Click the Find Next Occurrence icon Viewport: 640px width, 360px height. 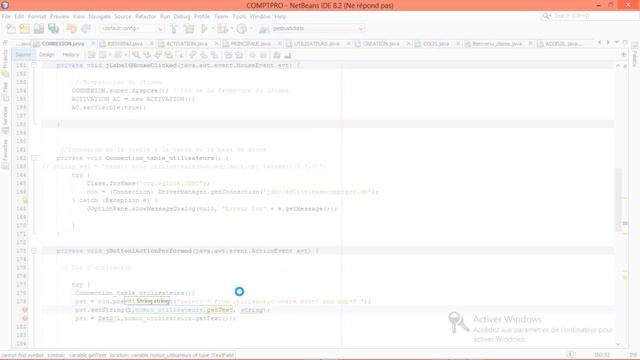pyautogui.click(x=158, y=55)
